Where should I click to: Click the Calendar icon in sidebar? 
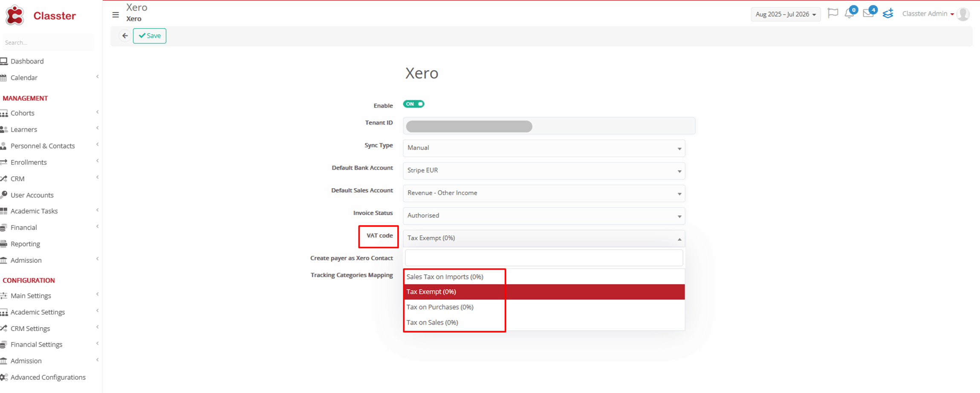tap(4, 78)
